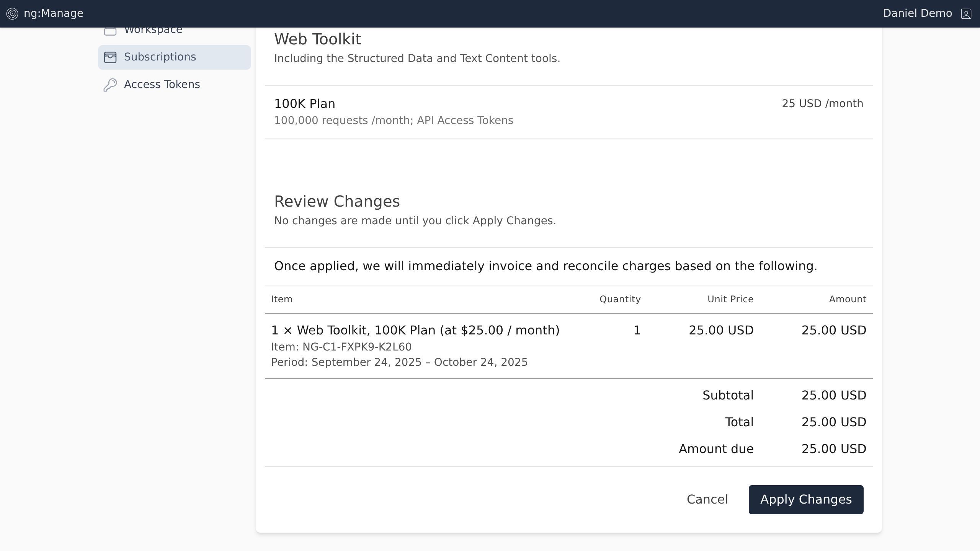Click the Amount due value
The height and width of the screenshot is (551, 980).
pos(833,449)
